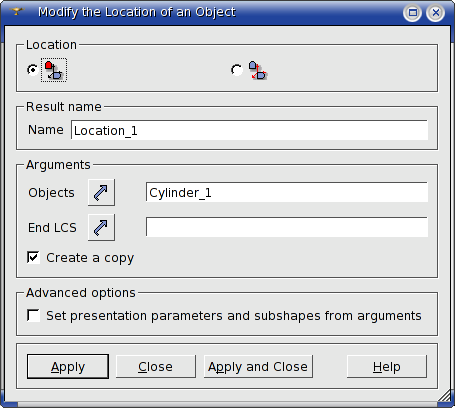Uncheck the Create a copy checkbox
Viewport: 455px width, 408px height.
33,257
